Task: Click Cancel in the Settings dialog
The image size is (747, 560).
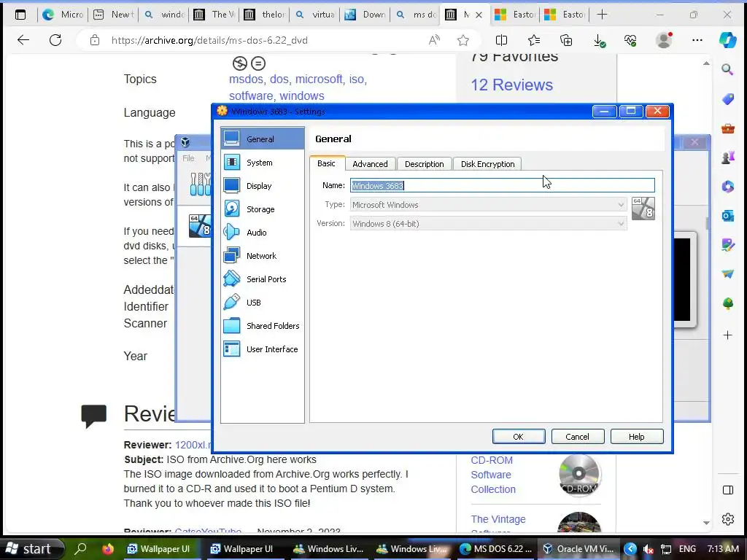Action: pyautogui.click(x=578, y=437)
